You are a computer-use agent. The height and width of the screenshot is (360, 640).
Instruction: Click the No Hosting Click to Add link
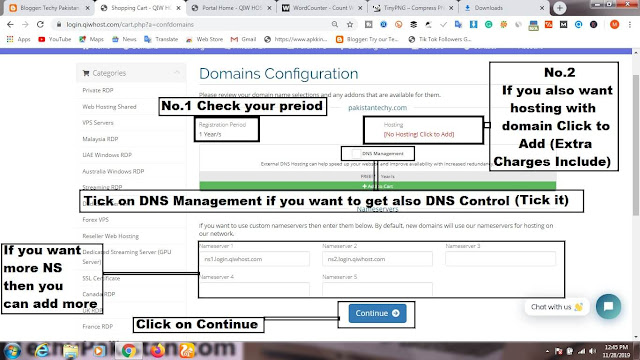[x=419, y=134]
